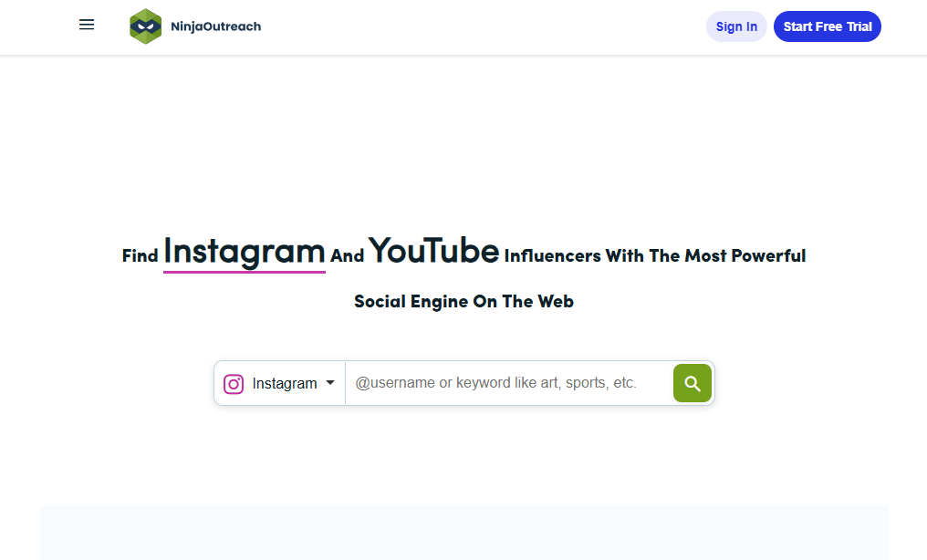The image size is (927, 560).
Task: Click the NinjaOutreach brand name text
Action: 215,26
